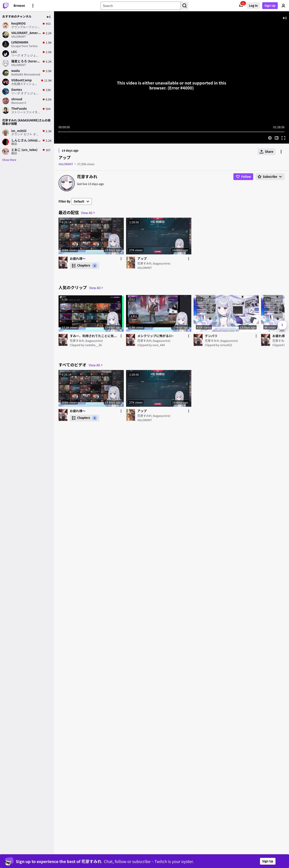Click View All for 最近の配信
The width and height of the screenshot is (289, 868).
[88, 213]
